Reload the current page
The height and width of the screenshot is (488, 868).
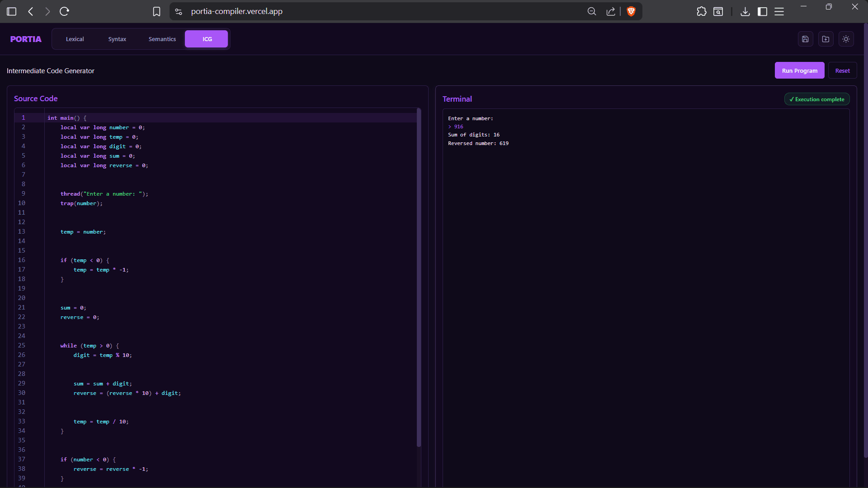(x=64, y=11)
